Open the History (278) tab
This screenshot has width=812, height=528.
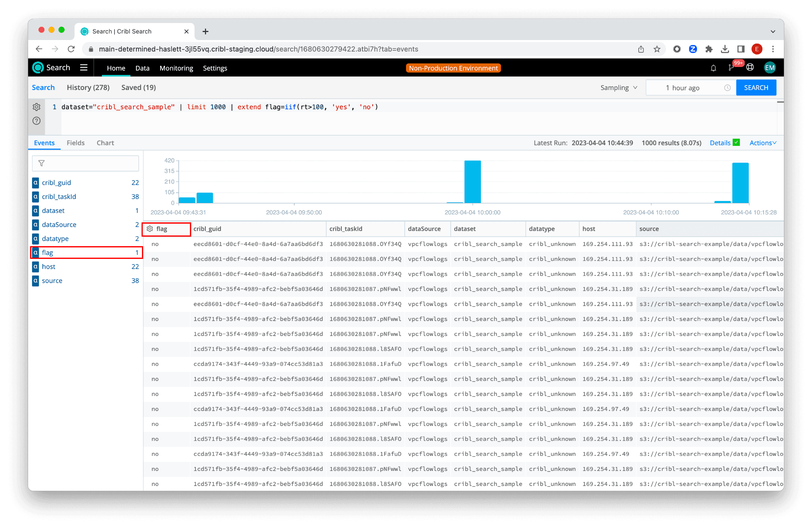coord(88,88)
